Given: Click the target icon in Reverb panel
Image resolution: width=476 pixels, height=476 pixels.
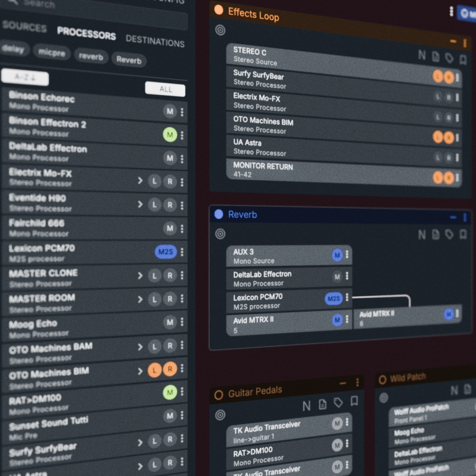Looking at the screenshot, I should pyautogui.click(x=220, y=234).
